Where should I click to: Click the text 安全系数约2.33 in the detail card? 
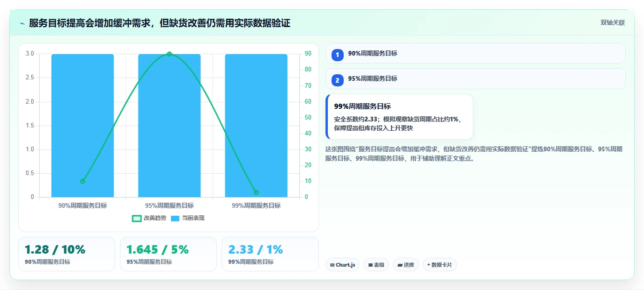click(x=356, y=119)
